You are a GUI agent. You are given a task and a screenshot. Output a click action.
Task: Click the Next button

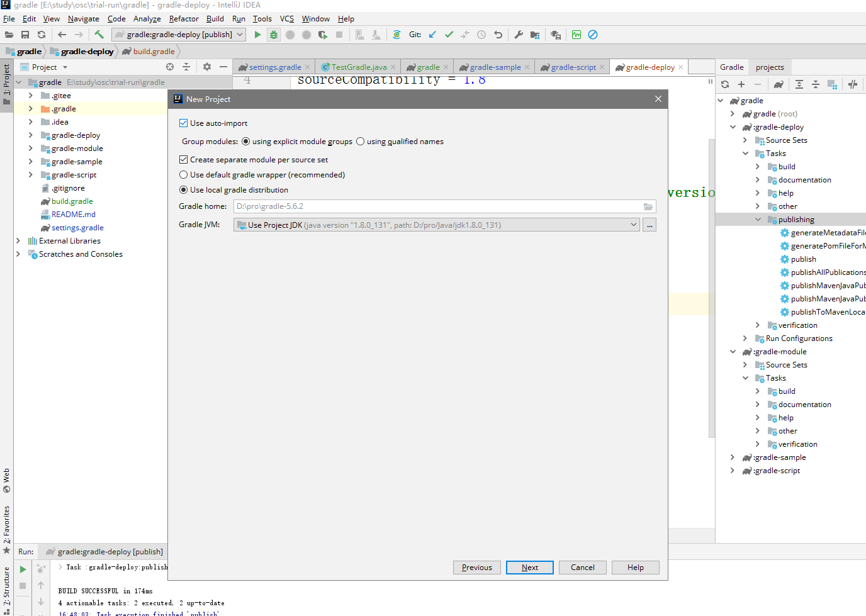(529, 568)
